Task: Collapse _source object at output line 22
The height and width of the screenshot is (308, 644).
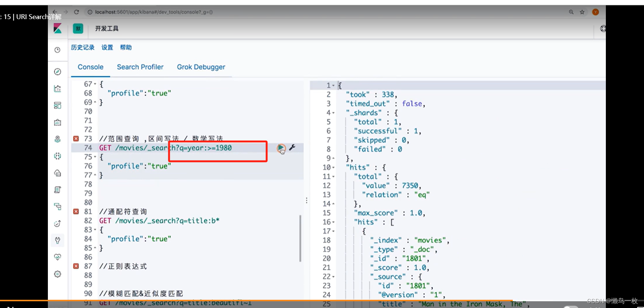Action: [333, 277]
